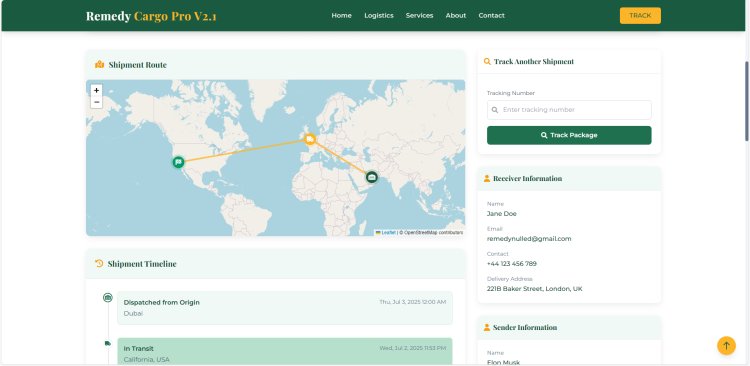Click the Dispatched from Origin timeline icon
The width and height of the screenshot is (750, 366).
108,298
